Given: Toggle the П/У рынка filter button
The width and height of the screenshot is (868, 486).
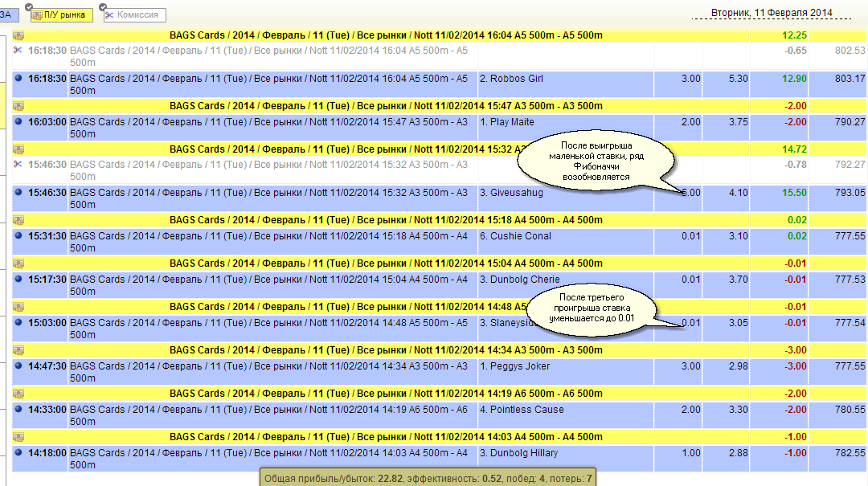Looking at the screenshot, I should click(x=61, y=15).
